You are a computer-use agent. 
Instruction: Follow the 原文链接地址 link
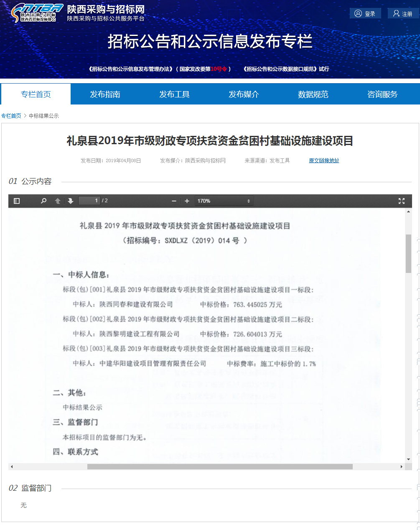(x=324, y=161)
